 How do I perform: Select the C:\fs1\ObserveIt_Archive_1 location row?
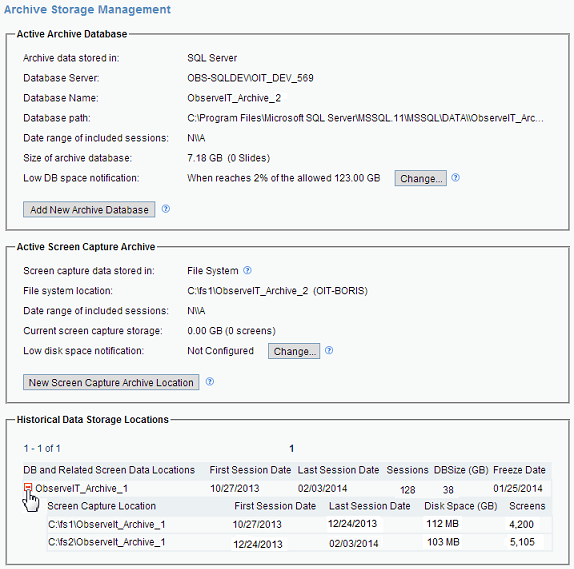click(x=299, y=524)
